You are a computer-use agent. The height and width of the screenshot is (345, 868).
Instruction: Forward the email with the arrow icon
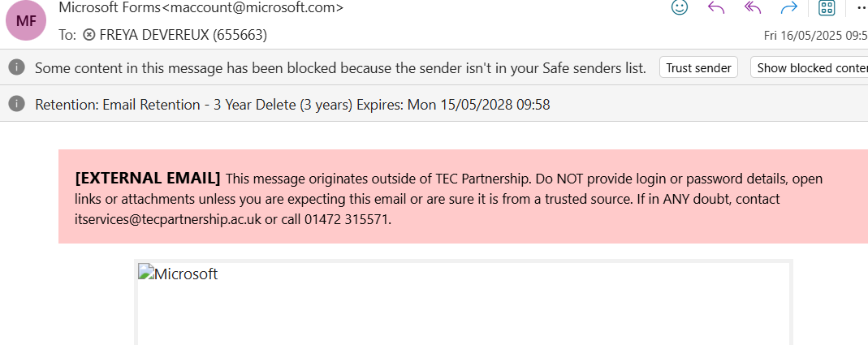pyautogui.click(x=789, y=7)
